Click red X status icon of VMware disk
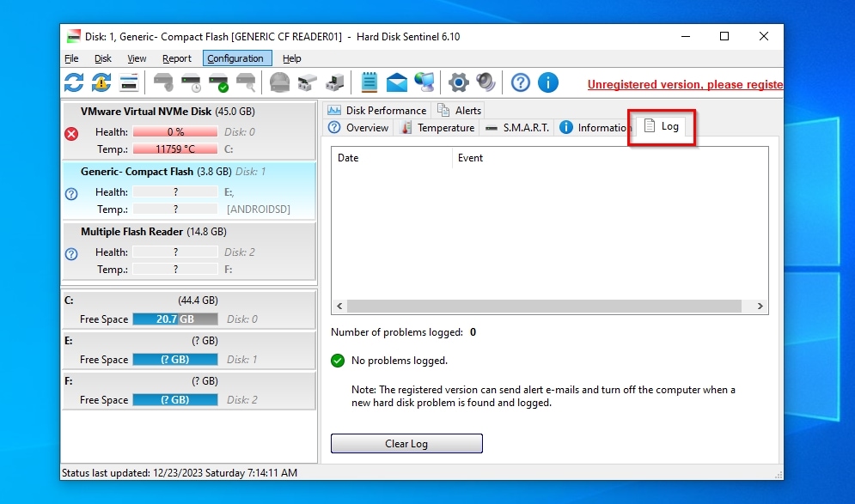 [71, 133]
